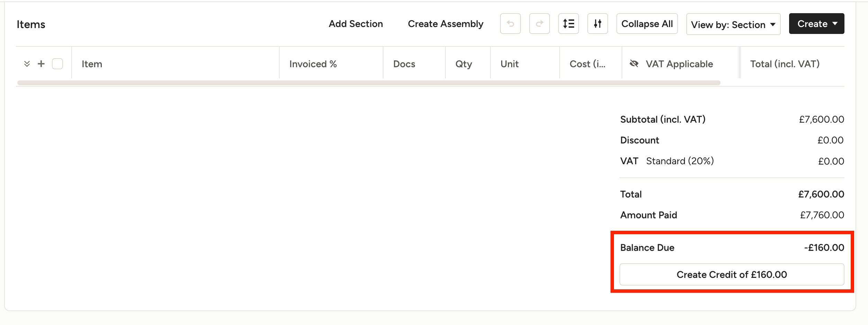This screenshot has width=868, height=325.
Task: Tick the select-all checkbox in table header
Action: (57, 64)
